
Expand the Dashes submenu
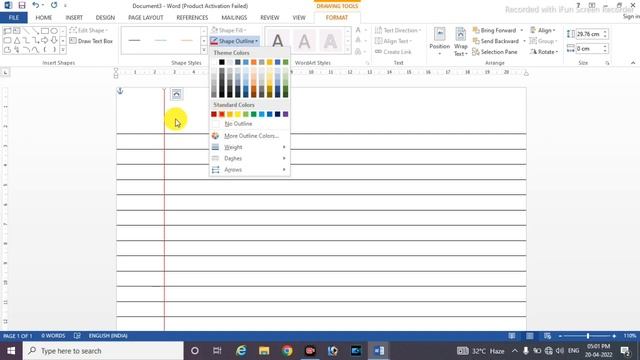(249, 158)
